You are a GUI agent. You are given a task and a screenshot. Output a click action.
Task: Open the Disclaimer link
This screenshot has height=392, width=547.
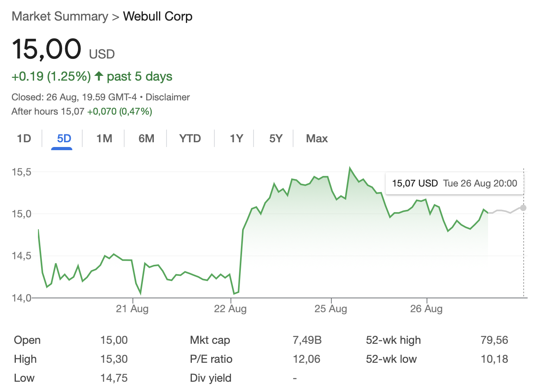click(168, 97)
